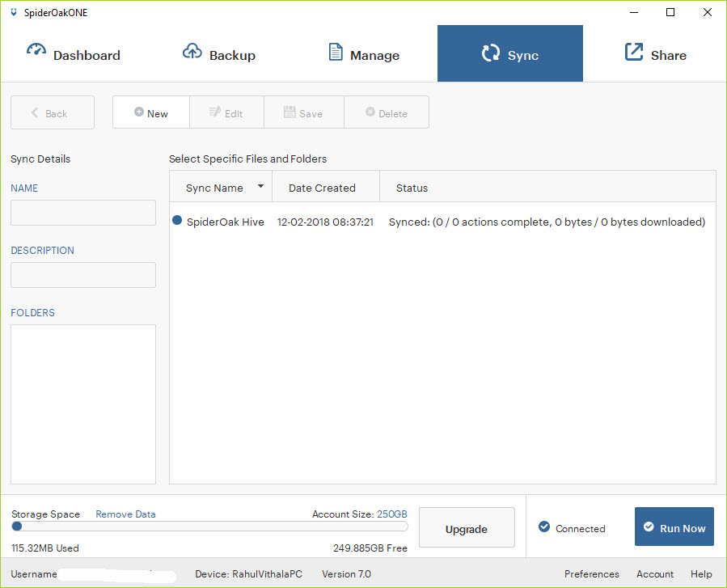This screenshot has width=727, height=588.
Task: Click the blue dot beside SpiderOak Hive
Action: [177, 220]
